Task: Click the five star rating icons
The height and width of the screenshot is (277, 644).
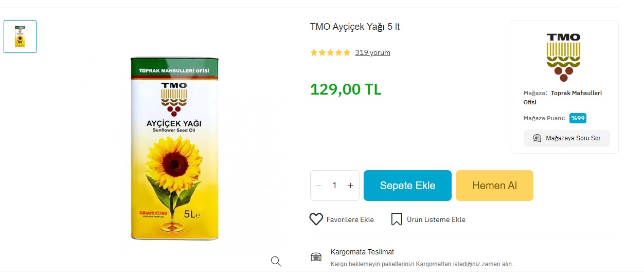Action: [330, 52]
